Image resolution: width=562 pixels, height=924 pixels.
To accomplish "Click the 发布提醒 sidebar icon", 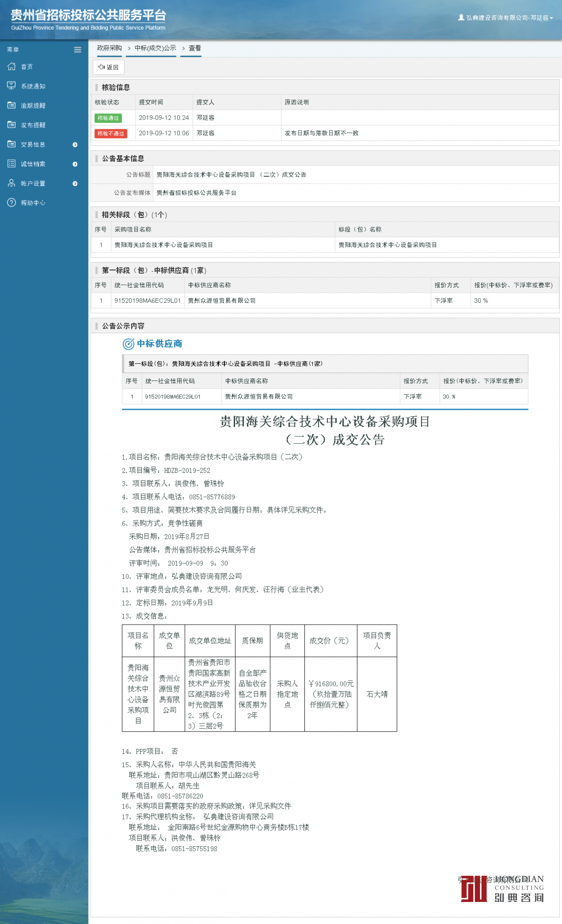I will [12, 125].
